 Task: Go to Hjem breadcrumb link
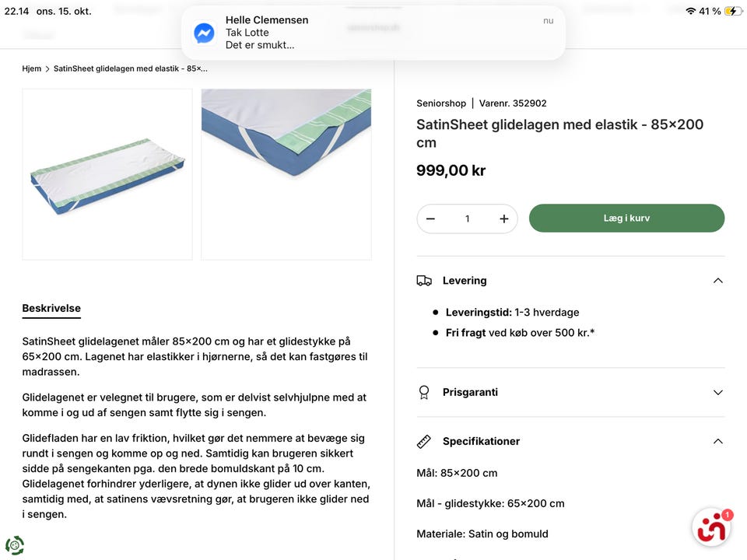pyautogui.click(x=32, y=68)
